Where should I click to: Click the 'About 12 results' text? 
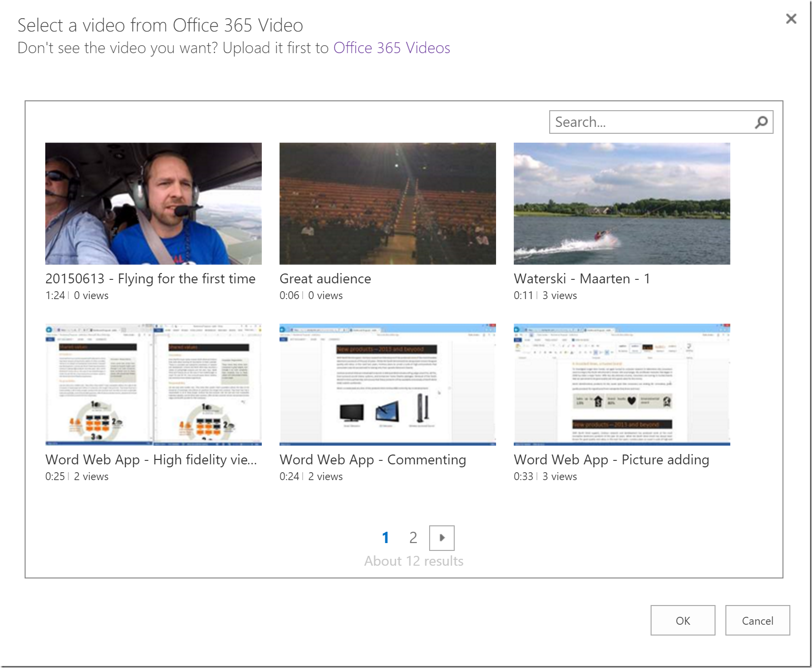point(414,561)
